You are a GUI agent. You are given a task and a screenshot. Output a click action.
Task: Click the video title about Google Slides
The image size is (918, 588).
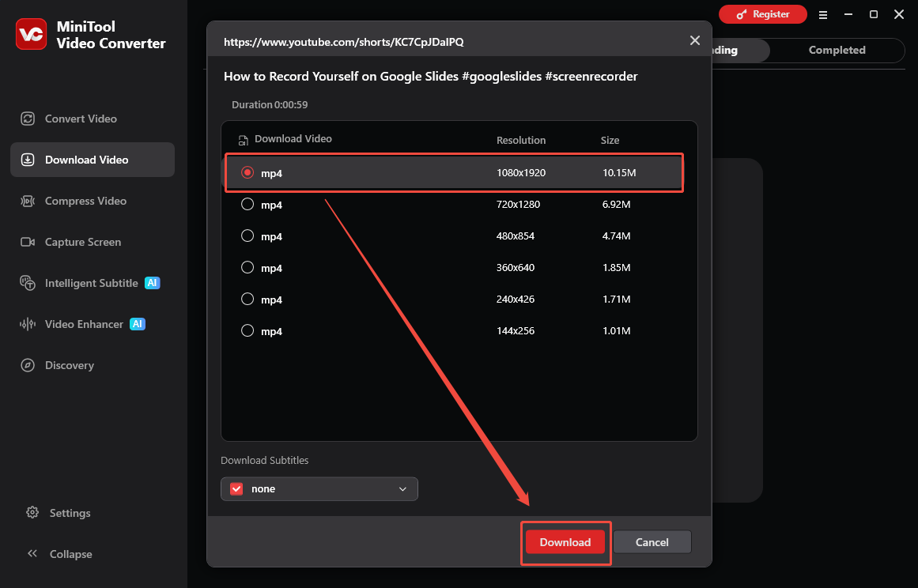[x=431, y=77]
